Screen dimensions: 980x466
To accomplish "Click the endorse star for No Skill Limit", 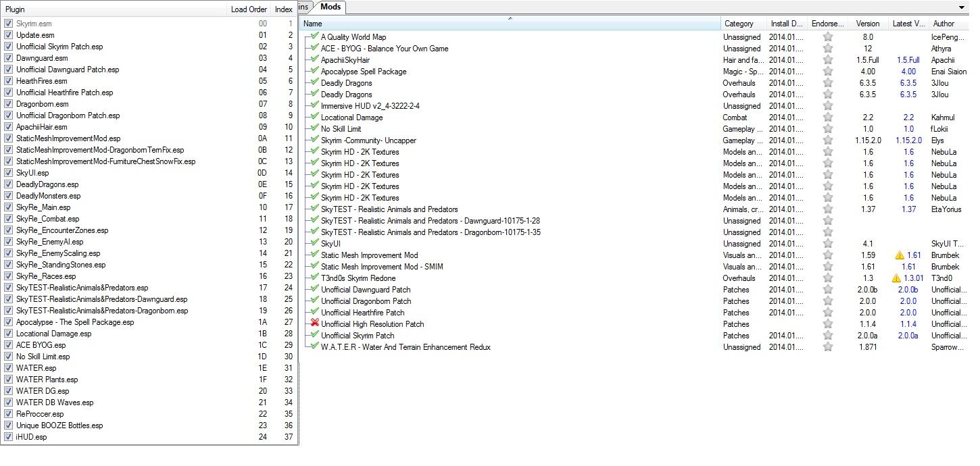I will coord(827,129).
